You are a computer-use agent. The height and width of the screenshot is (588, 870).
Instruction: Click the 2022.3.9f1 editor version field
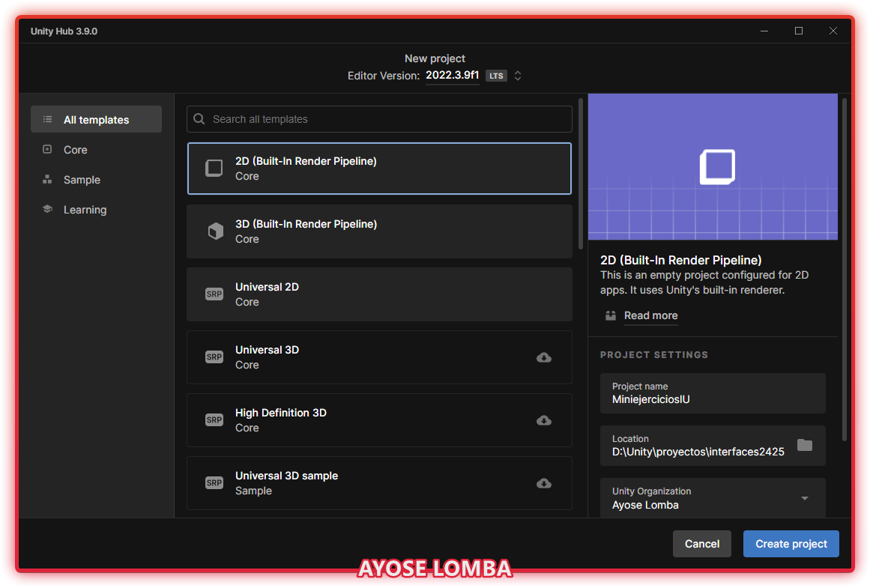[x=453, y=76]
